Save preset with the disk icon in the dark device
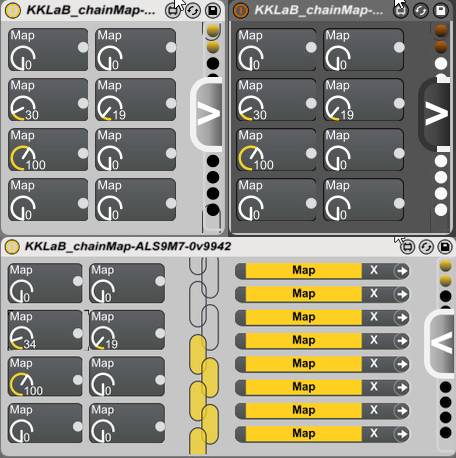Viewport: 456px width, 458px height. tap(441, 11)
